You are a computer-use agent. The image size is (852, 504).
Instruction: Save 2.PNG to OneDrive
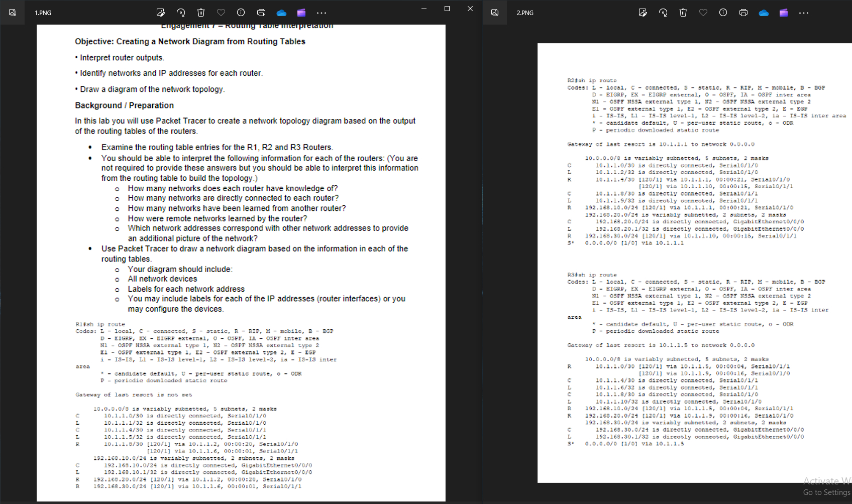coord(764,13)
